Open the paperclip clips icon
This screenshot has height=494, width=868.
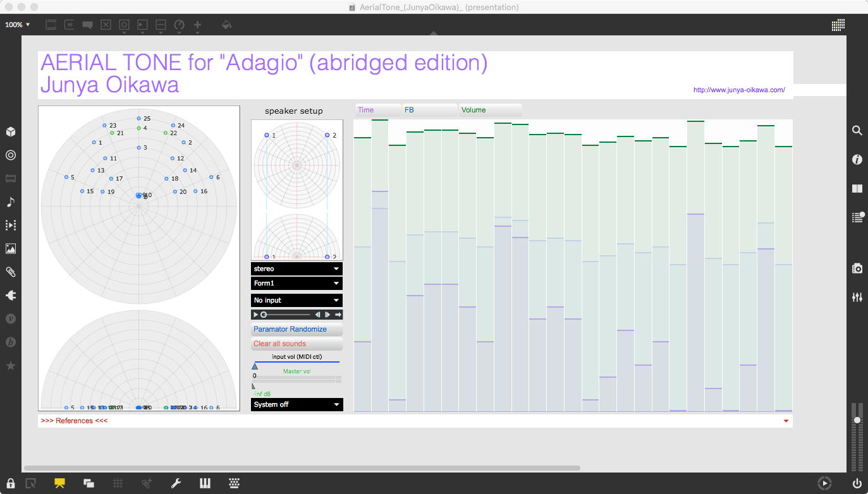[x=10, y=272]
